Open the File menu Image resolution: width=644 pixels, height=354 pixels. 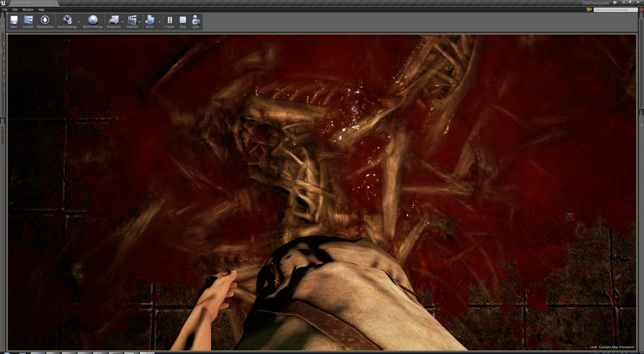click(x=5, y=10)
